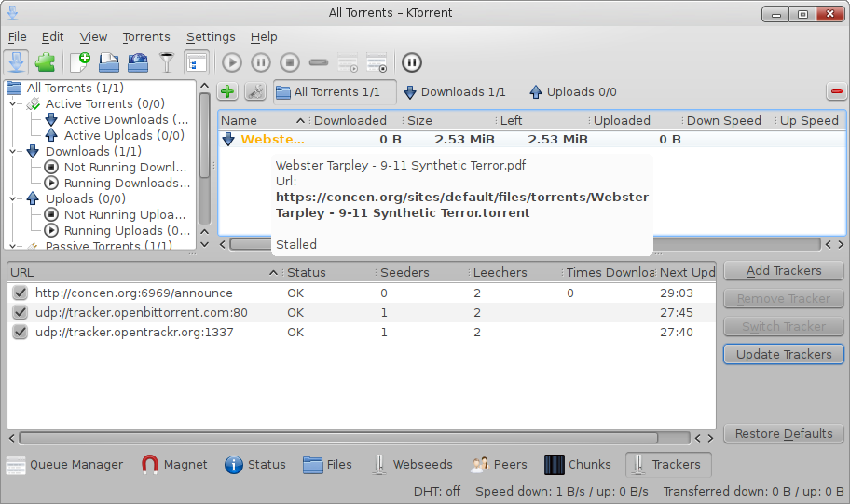Sort torrents by the Size column

pos(449,120)
